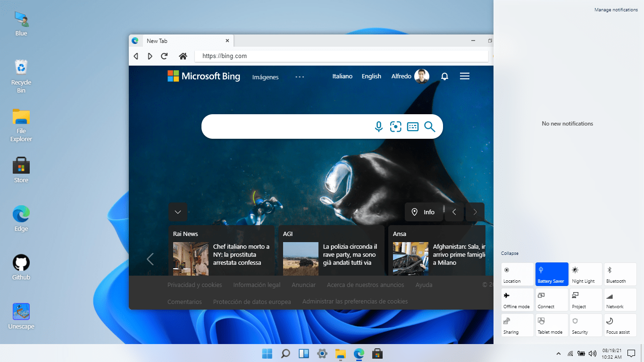Screen dimensions: 644x362
Task: Open the Imágenes menu item
Action: (x=265, y=77)
